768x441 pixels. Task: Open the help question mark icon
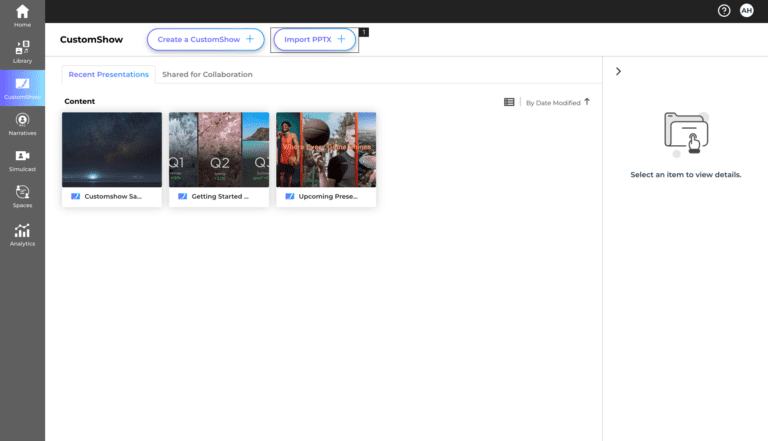point(723,11)
